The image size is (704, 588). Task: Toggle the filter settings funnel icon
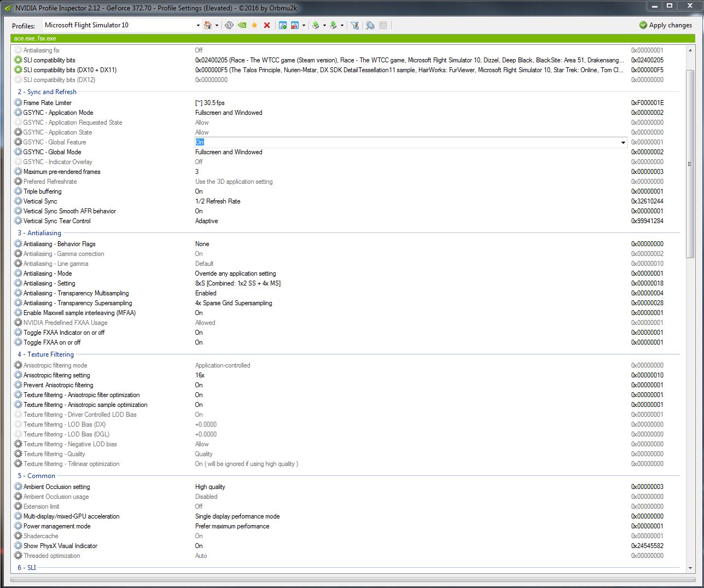tap(354, 25)
